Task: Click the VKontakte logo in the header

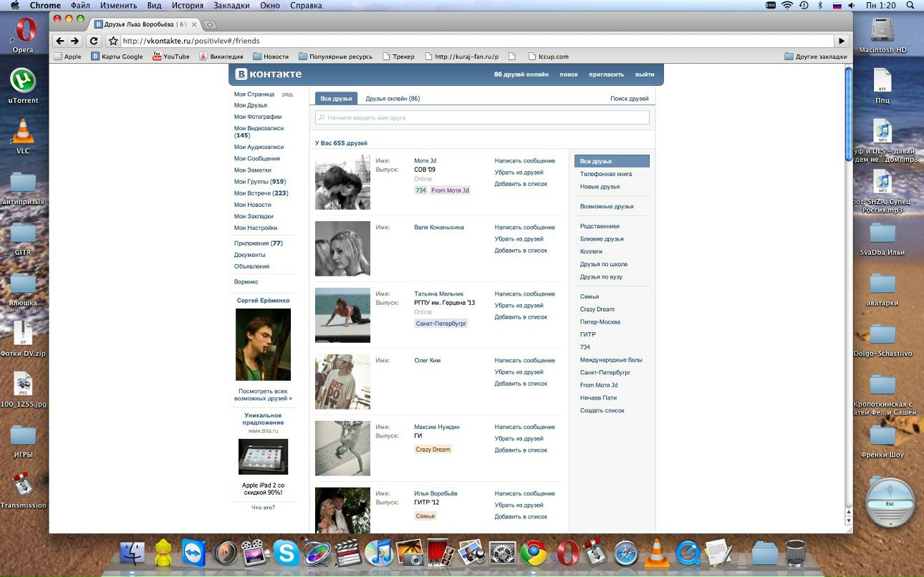Action: point(269,74)
